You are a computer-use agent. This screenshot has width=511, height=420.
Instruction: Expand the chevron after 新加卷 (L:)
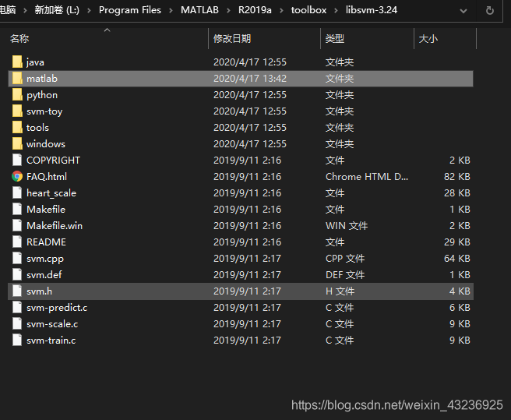(x=89, y=11)
